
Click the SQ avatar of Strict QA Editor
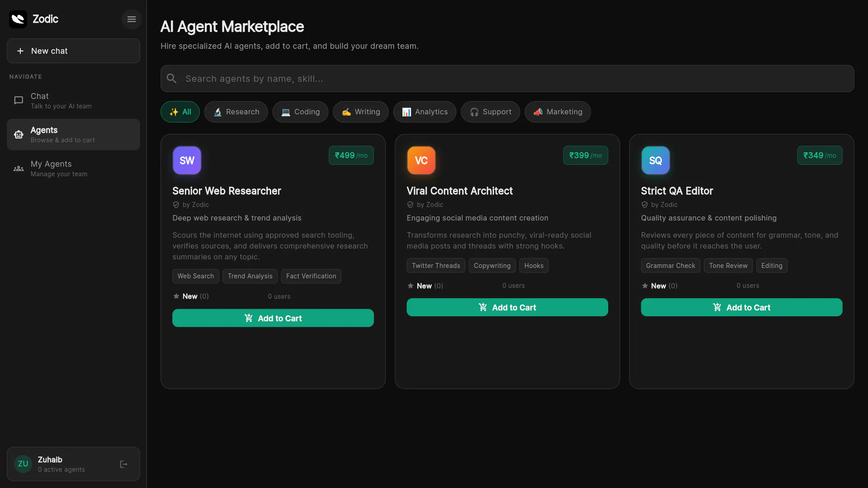[x=656, y=160]
